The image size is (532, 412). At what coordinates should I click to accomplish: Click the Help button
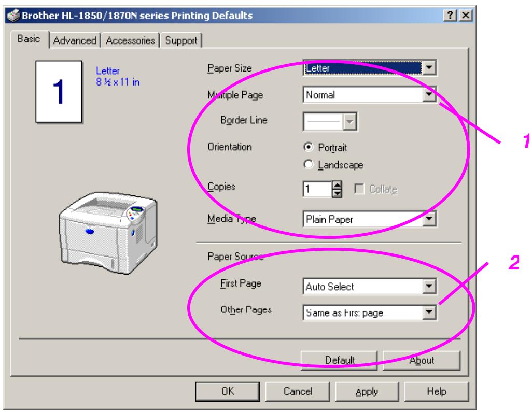[436, 392]
